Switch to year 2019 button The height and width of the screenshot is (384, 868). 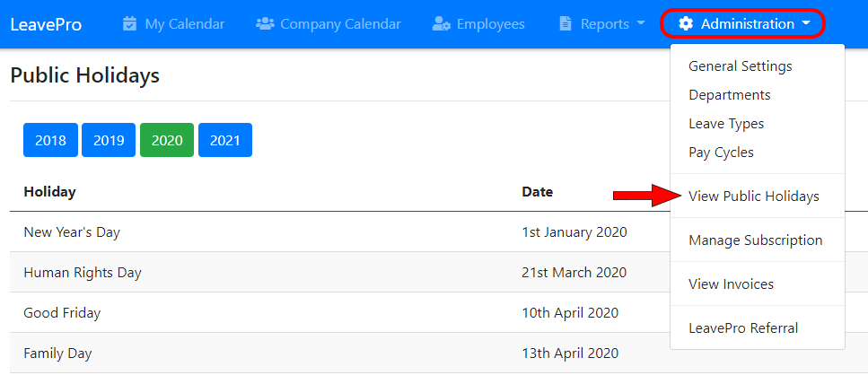[109, 140]
